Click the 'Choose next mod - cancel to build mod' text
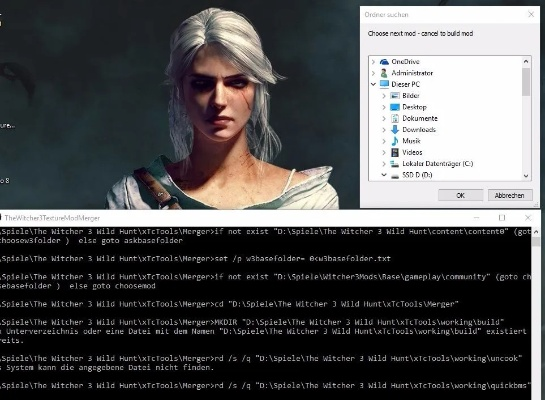545x400 pixels. click(420, 34)
